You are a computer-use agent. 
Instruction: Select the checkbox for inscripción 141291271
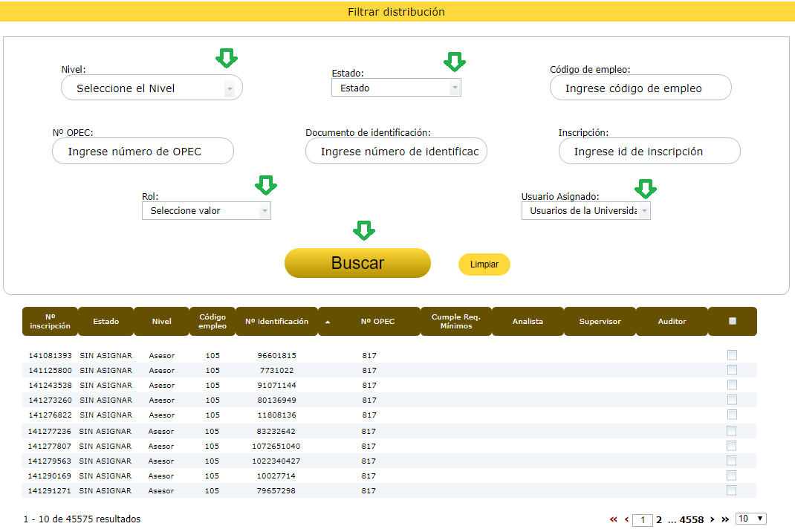tap(732, 490)
